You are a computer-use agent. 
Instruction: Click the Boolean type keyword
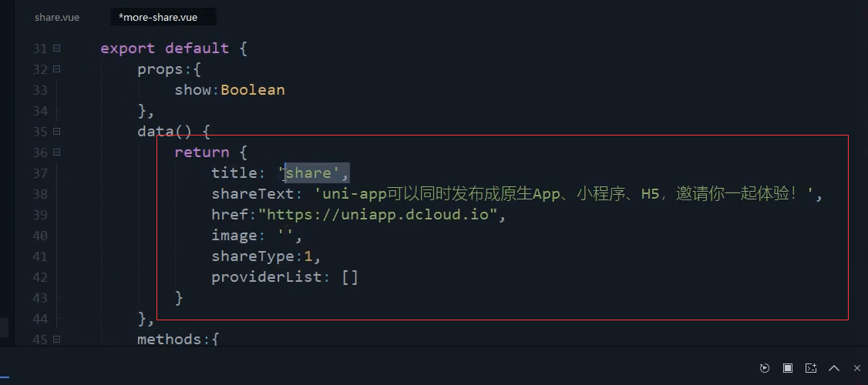click(x=252, y=90)
